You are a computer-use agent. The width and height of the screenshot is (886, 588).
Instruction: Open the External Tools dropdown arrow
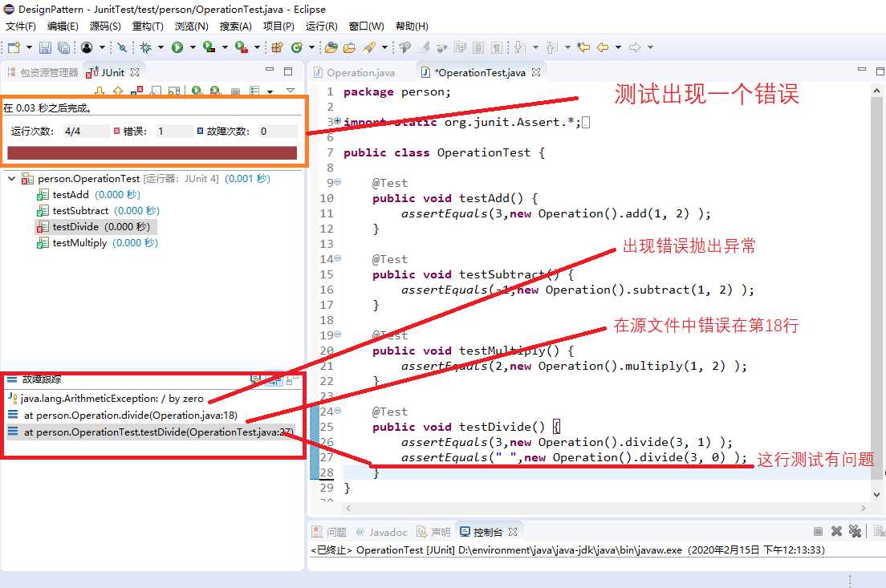[x=257, y=47]
